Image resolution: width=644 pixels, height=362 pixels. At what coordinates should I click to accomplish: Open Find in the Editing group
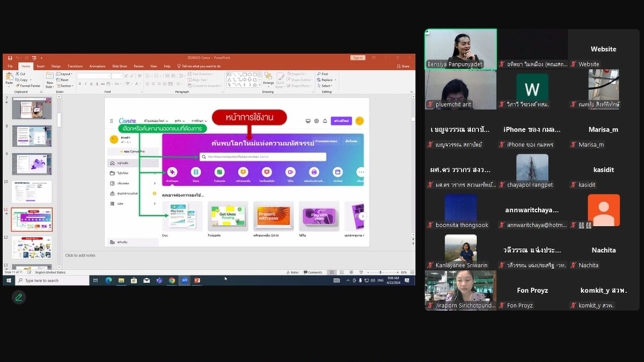pos(323,74)
